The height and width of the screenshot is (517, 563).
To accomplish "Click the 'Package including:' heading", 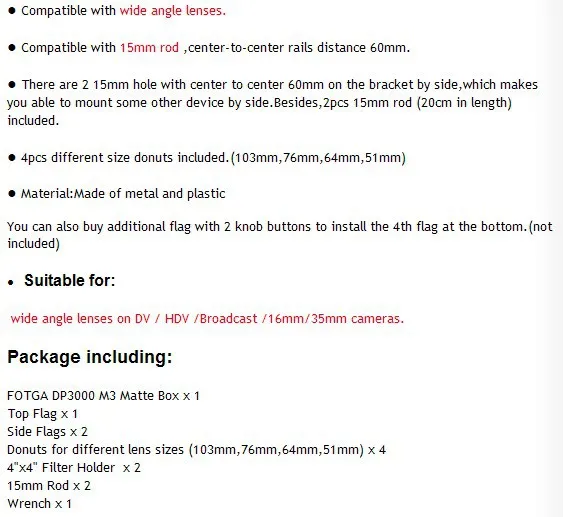I will click(90, 357).
